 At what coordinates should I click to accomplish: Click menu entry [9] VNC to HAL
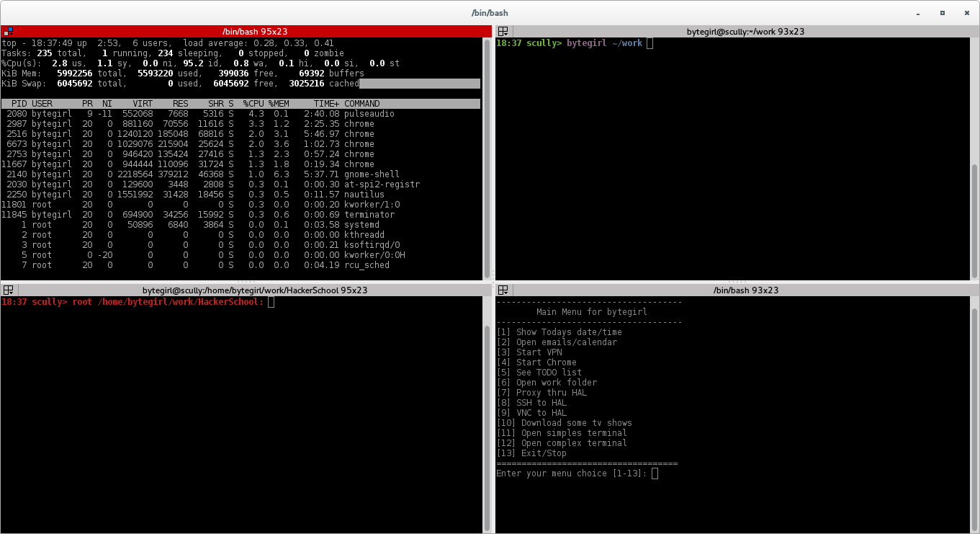531,413
